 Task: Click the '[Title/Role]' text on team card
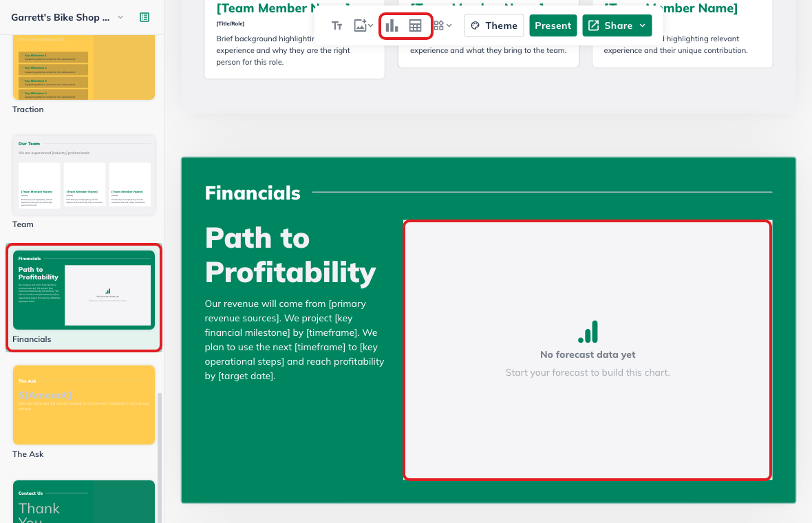coord(231,24)
